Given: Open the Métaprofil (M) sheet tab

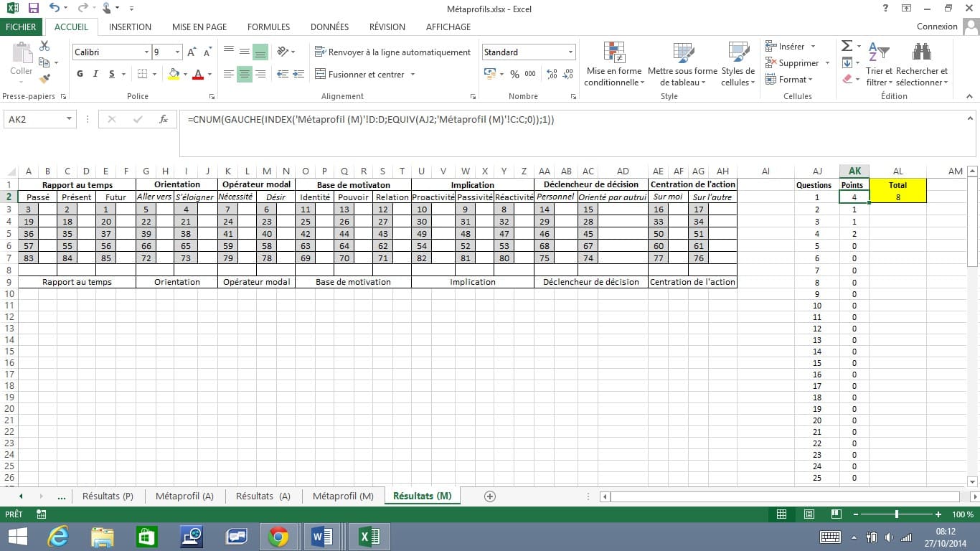Looking at the screenshot, I should [x=343, y=496].
